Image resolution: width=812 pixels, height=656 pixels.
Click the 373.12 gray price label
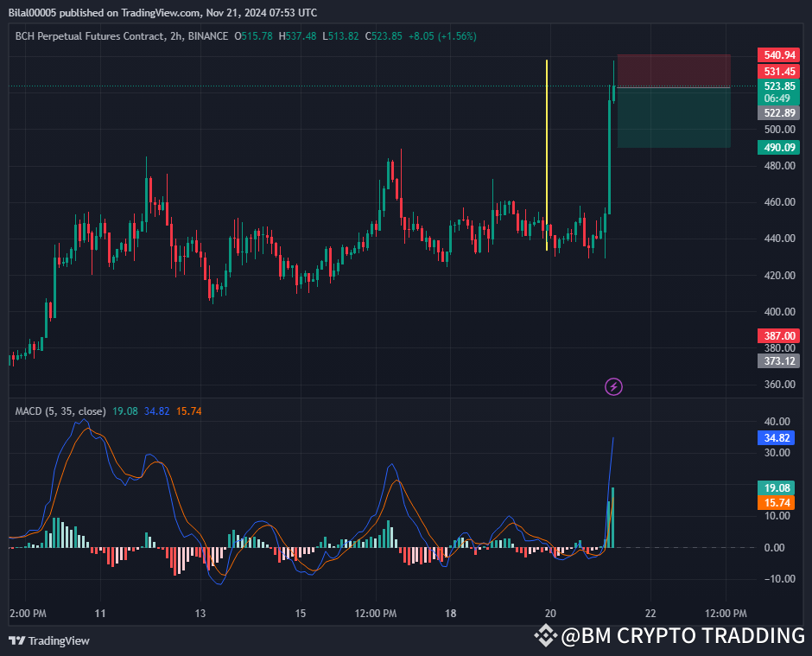click(778, 360)
